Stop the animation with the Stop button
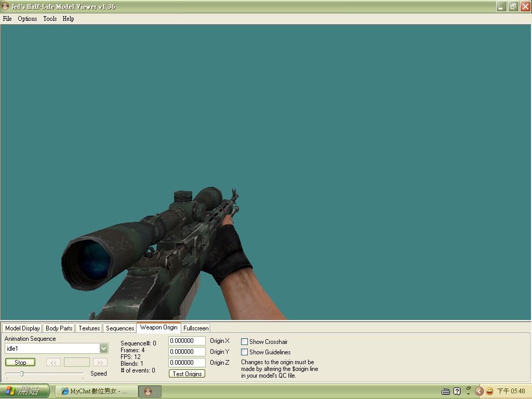Viewport: 532px width, 399px height. [20, 362]
